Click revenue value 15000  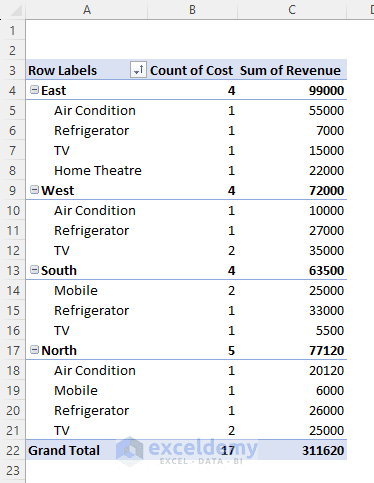click(326, 150)
